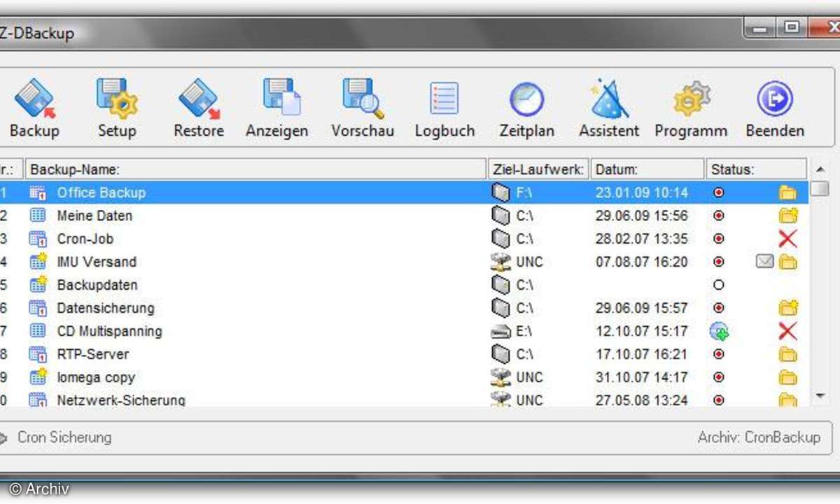Click the list scrollbar thumb
840x504 pixels.
click(820, 188)
